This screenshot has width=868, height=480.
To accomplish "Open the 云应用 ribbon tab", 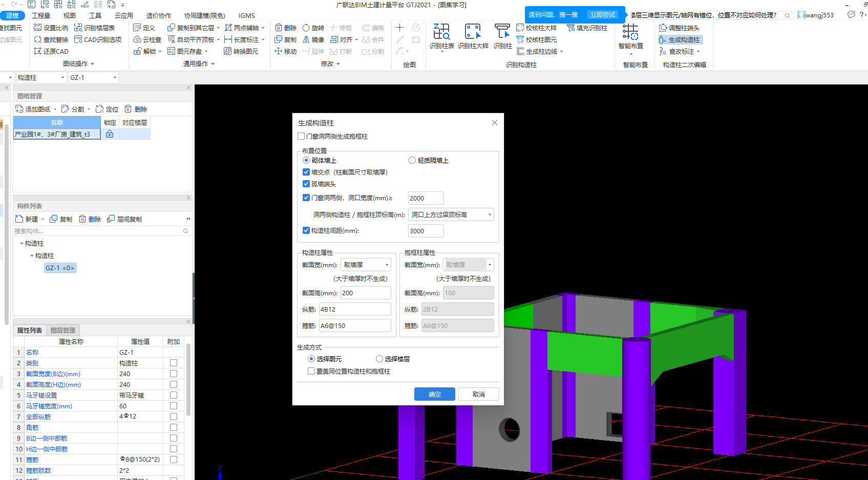I will click(124, 16).
